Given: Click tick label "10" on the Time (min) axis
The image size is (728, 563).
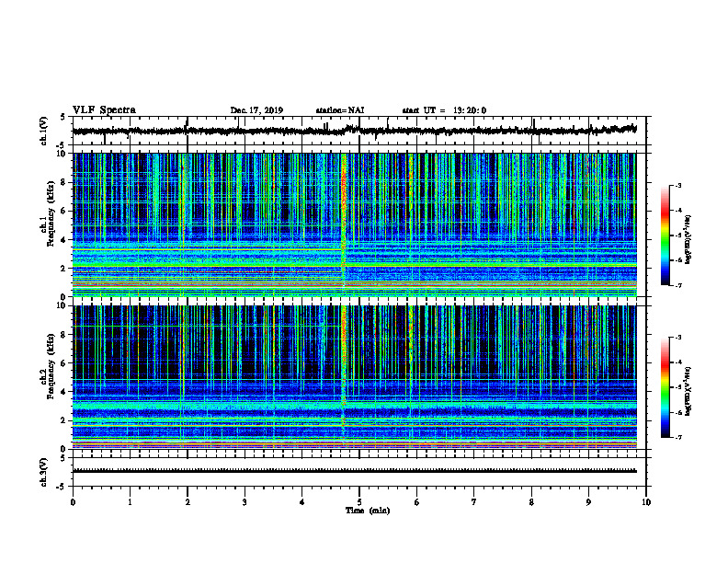Looking at the screenshot, I should click(x=646, y=502).
